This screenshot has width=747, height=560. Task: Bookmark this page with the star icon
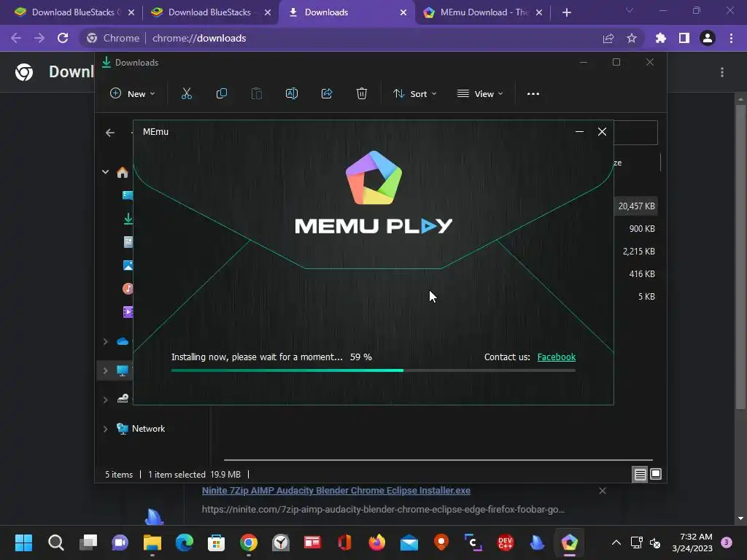(632, 38)
